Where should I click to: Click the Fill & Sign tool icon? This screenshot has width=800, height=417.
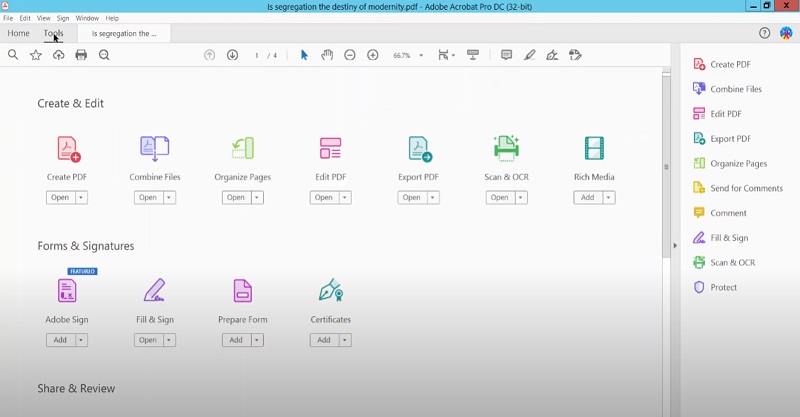pos(154,290)
